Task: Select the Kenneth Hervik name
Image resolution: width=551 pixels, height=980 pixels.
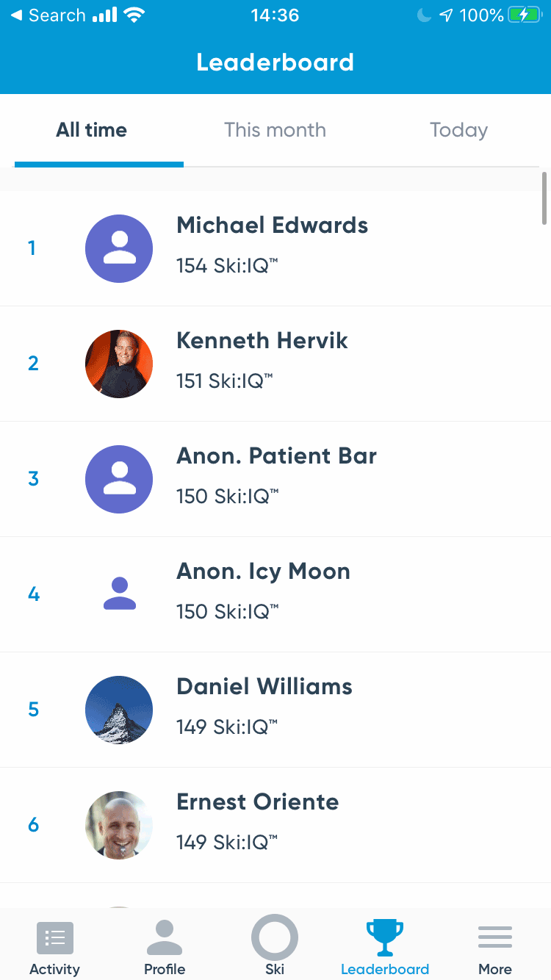Action: [x=262, y=340]
